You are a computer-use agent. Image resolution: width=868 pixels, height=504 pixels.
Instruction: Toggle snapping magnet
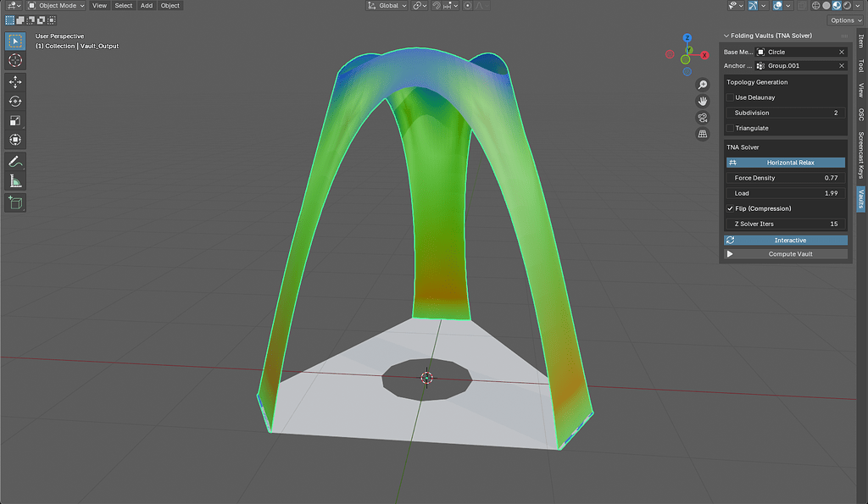(437, 6)
